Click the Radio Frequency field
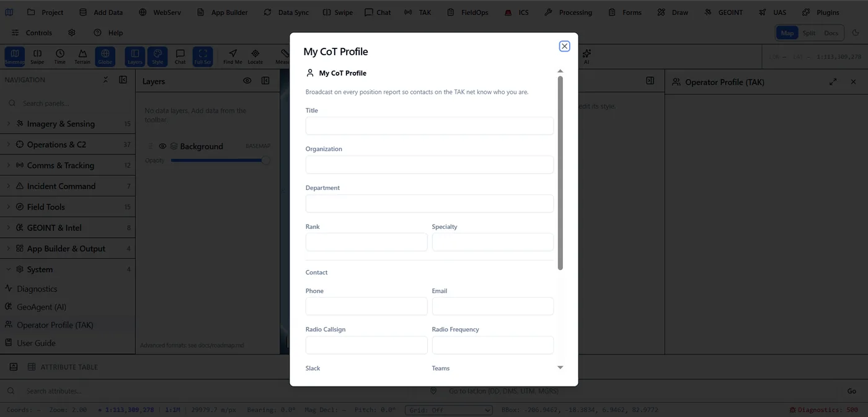The width and height of the screenshot is (868, 417). coord(493,345)
